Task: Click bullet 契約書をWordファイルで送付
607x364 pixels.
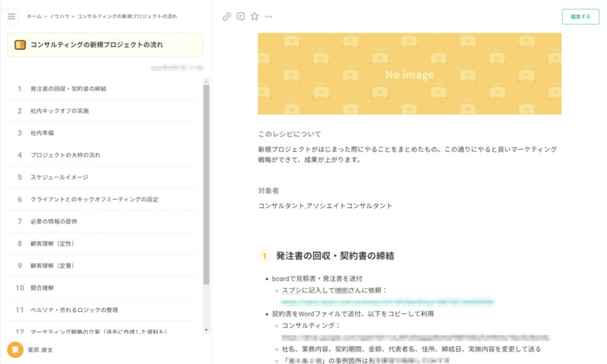Action: pyautogui.click(x=353, y=314)
